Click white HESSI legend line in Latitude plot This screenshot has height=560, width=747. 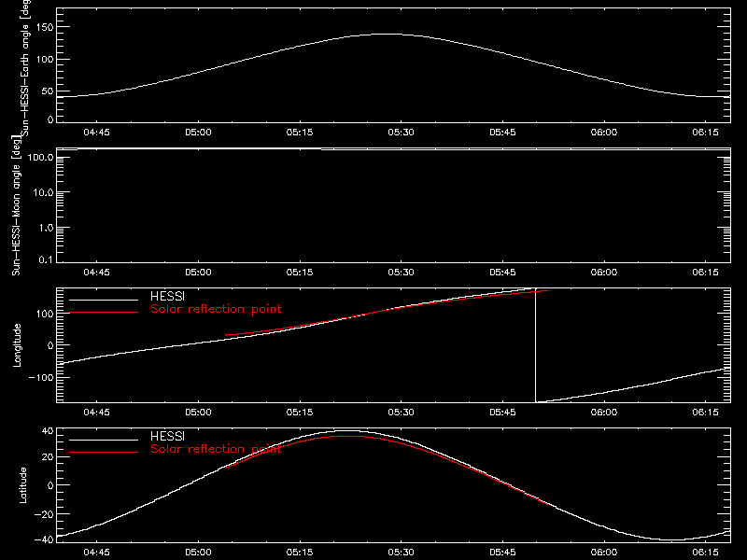click(104, 440)
